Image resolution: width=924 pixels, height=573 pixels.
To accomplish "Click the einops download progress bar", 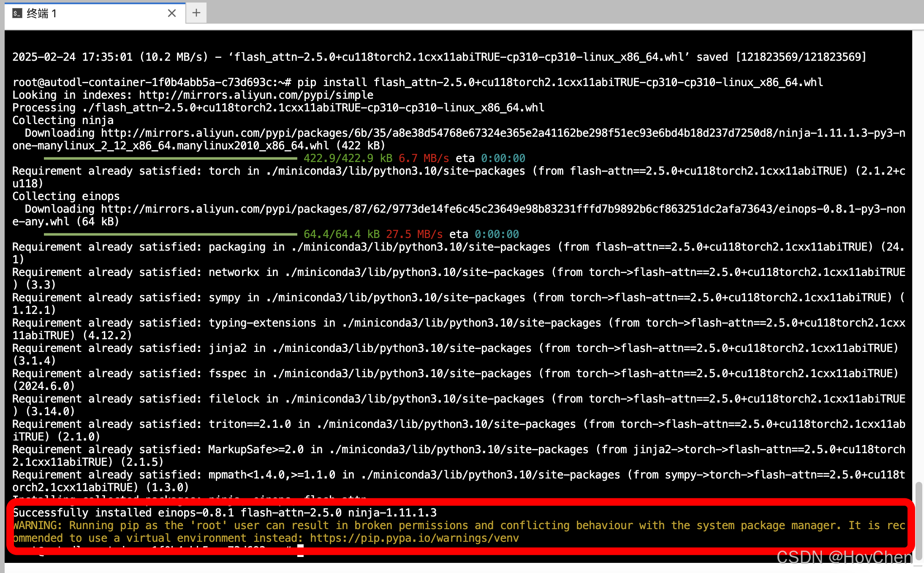I will pos(171,235).
